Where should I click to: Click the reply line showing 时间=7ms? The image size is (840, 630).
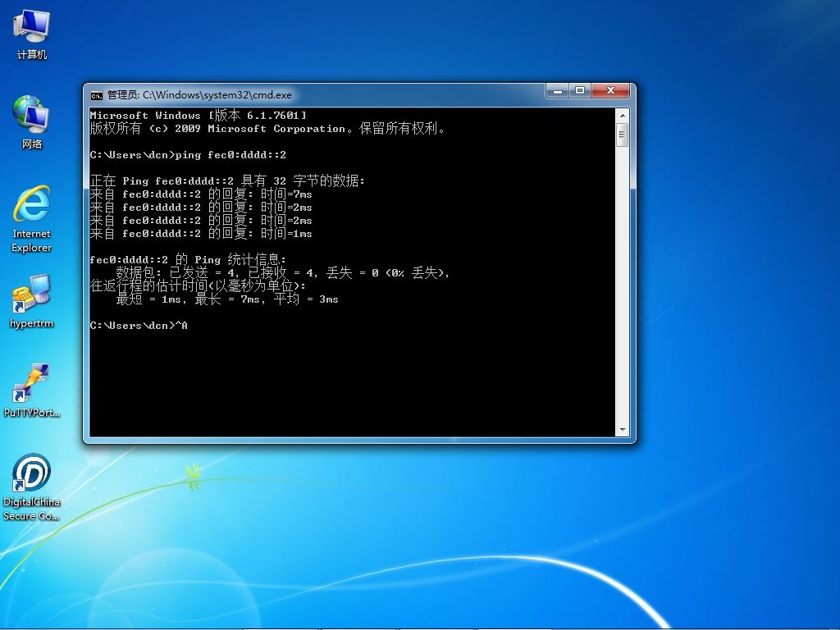pos(201,194)
